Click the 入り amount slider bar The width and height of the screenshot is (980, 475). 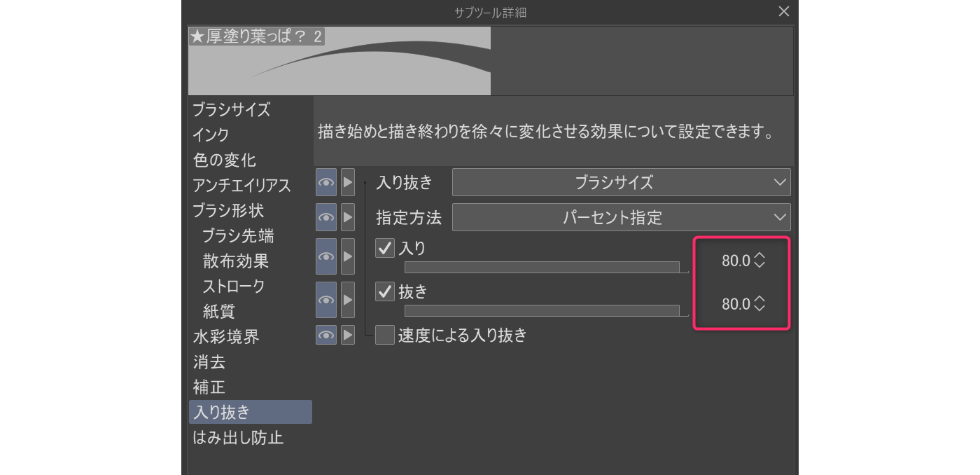click(x=542, y=267)
